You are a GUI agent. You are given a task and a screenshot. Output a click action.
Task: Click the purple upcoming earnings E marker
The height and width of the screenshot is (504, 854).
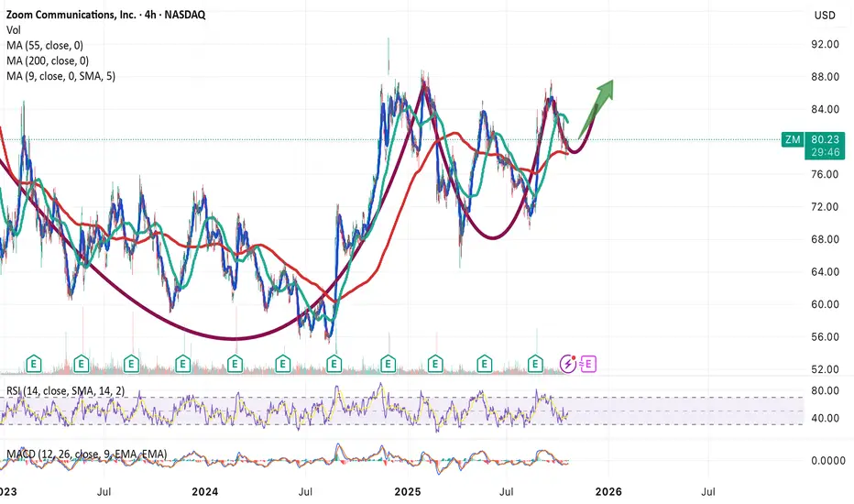[x=588, y=364]
